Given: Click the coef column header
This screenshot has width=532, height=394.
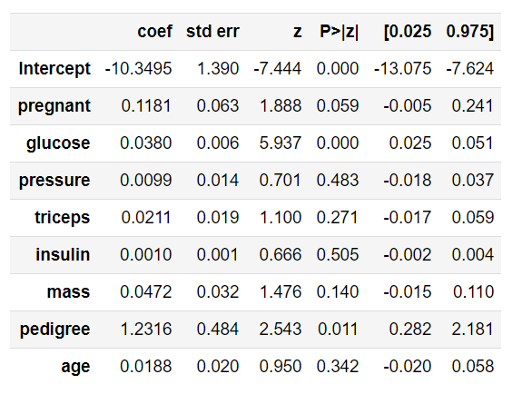Looking at the screenshot, I should pos(154,32).
